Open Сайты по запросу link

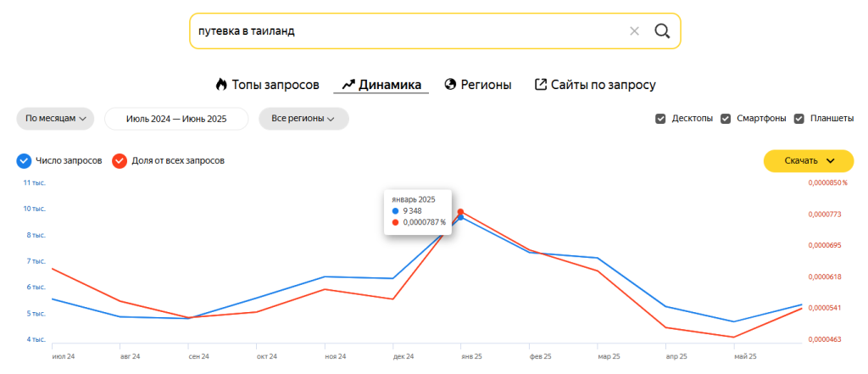tap(603, 85)
